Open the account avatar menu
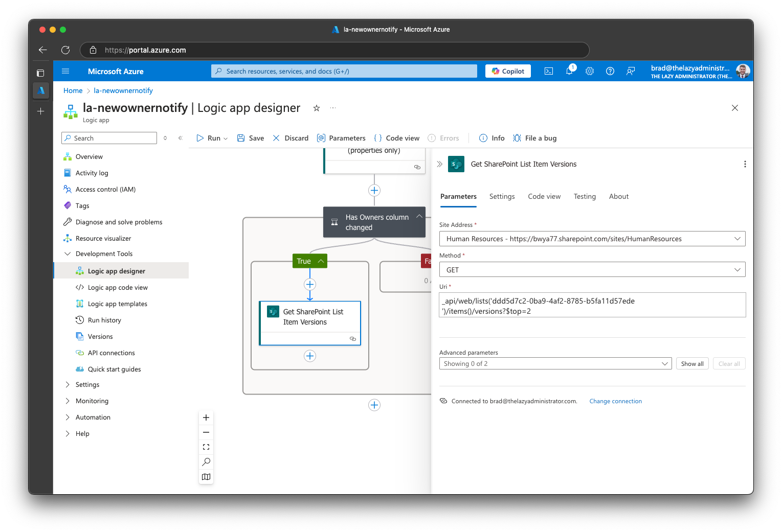782x532 pixels. (x=743, y=71)
